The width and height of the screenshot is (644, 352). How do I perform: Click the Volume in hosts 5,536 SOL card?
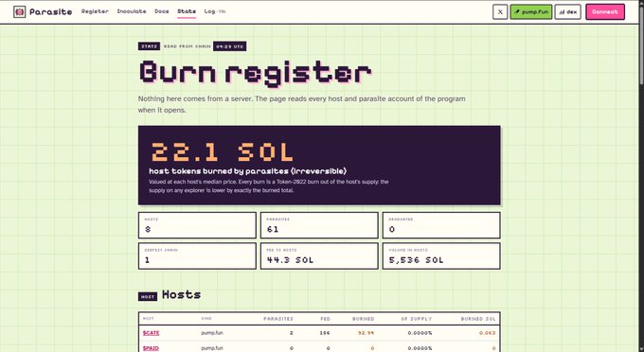(x=441, y=256)
